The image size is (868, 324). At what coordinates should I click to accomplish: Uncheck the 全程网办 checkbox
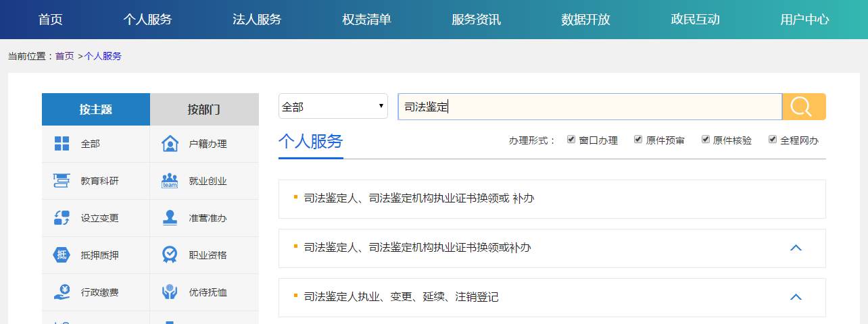[773, 140]
